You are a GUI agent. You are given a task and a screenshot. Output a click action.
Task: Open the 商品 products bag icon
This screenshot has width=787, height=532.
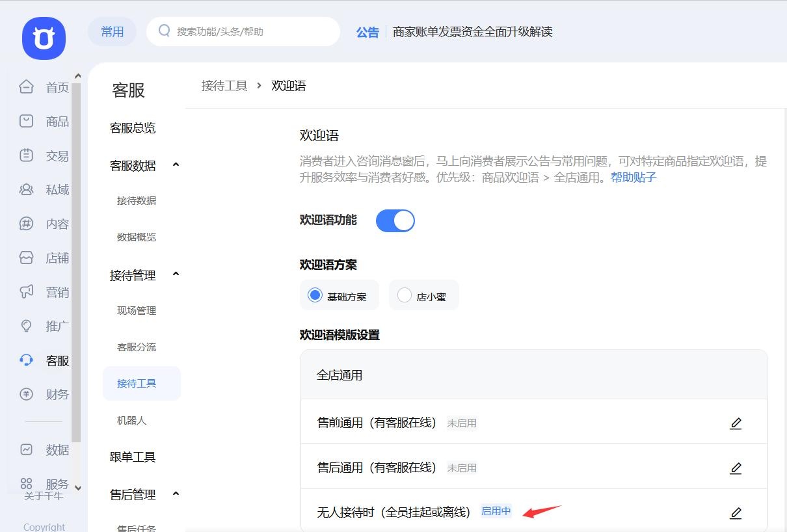click(x=26, y=121)
